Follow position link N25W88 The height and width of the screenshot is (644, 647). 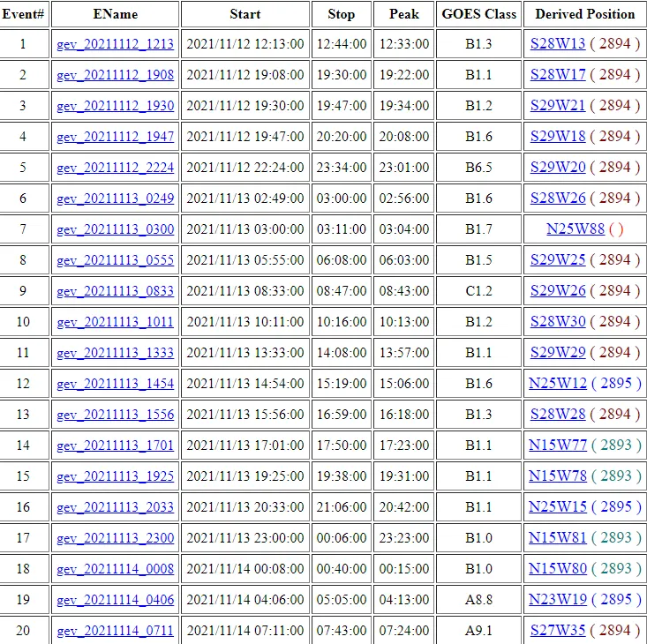point(576,228)
